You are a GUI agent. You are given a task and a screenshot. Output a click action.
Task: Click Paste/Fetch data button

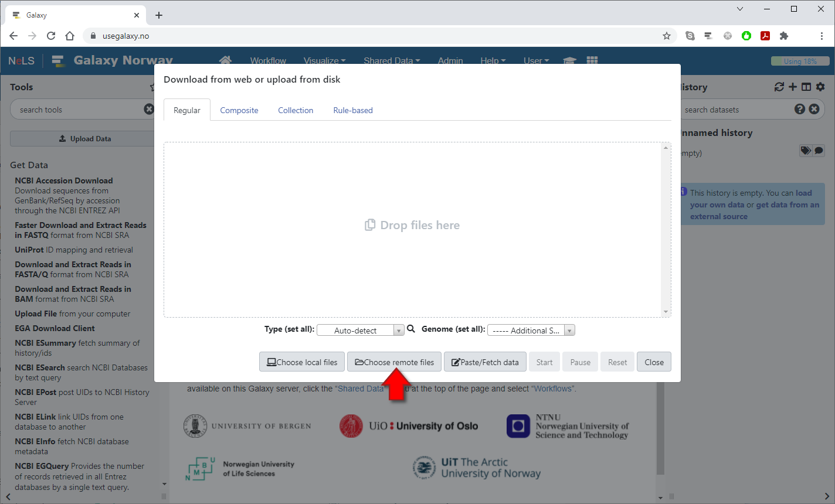(x=485, y=362)
